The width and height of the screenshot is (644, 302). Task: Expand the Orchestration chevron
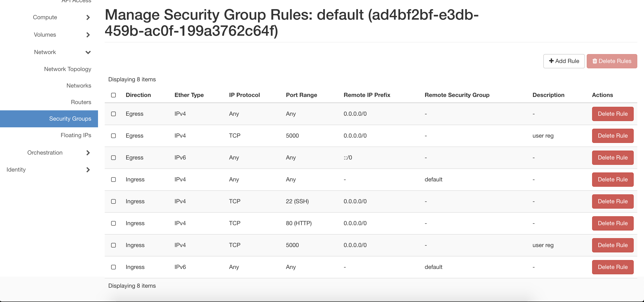(88, 153)
